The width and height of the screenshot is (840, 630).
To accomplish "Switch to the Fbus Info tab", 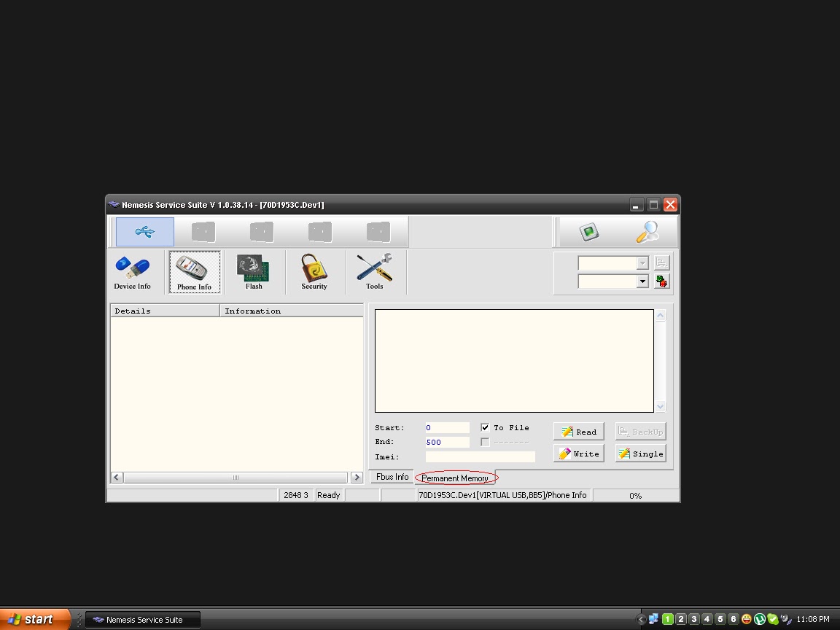I will coord(392,477).
